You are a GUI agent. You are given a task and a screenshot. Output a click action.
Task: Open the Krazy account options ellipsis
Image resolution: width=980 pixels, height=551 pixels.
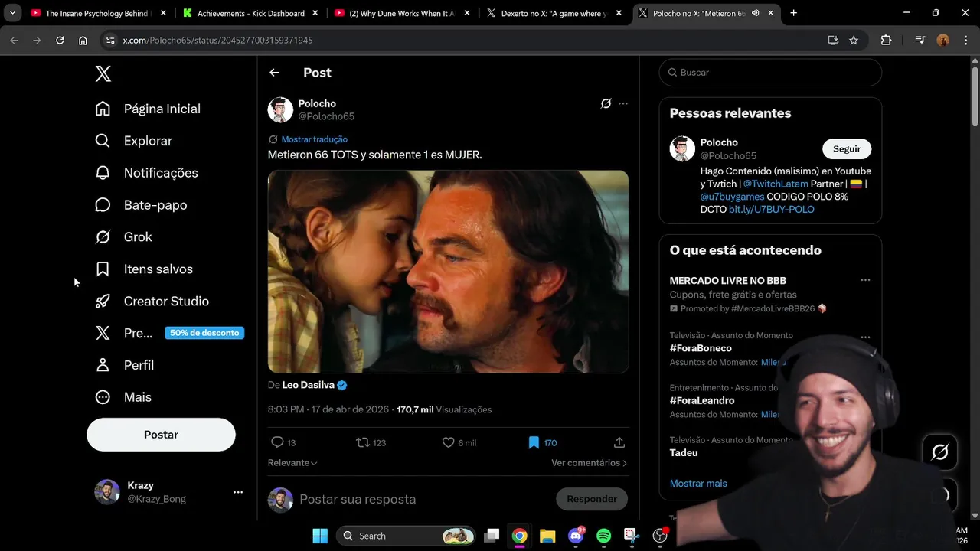point(238,492)
